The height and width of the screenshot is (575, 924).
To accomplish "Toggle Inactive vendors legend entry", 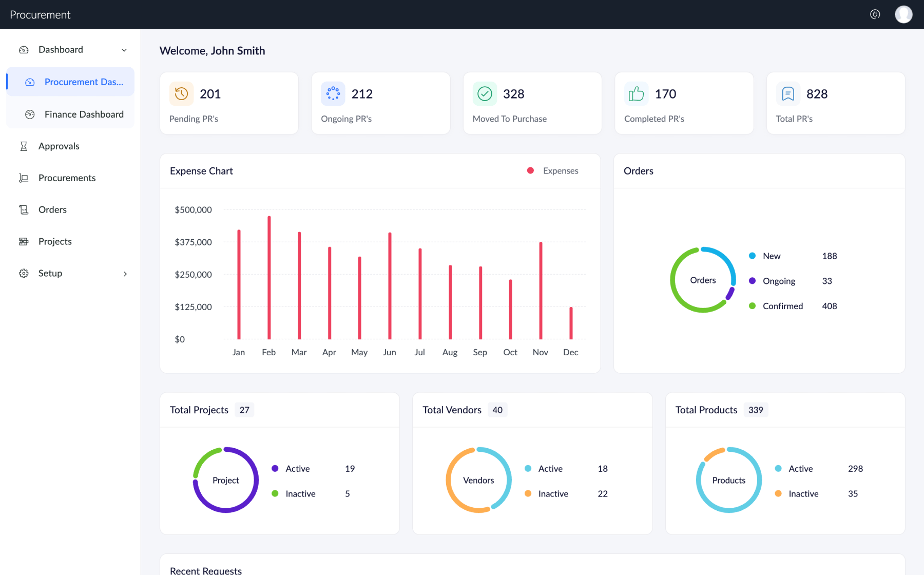I will 552,494.
